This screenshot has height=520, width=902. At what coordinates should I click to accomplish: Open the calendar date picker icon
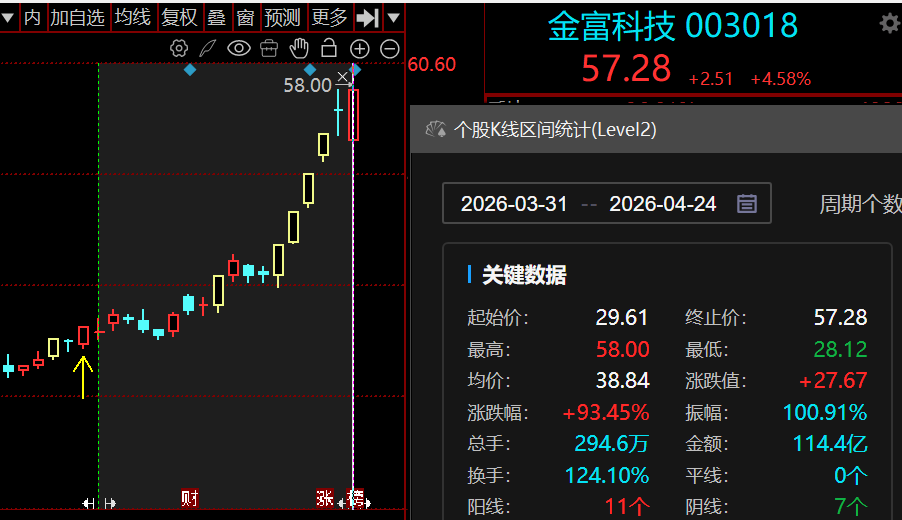click(x=747, y=204)
